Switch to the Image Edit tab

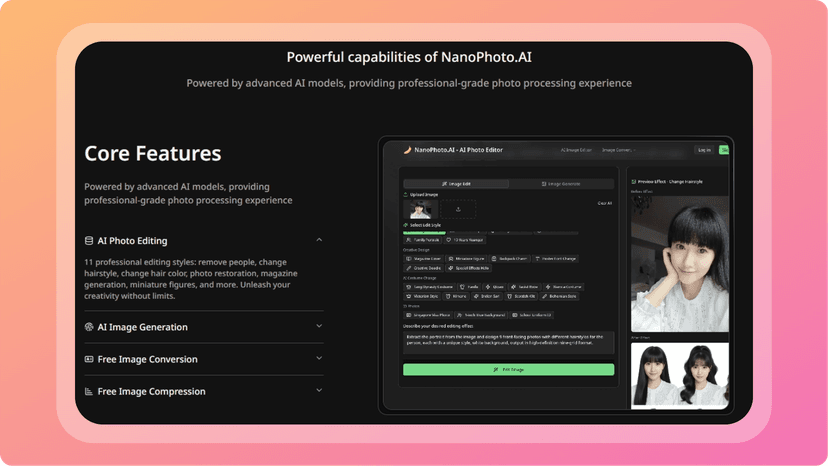[x=456, y=184]
